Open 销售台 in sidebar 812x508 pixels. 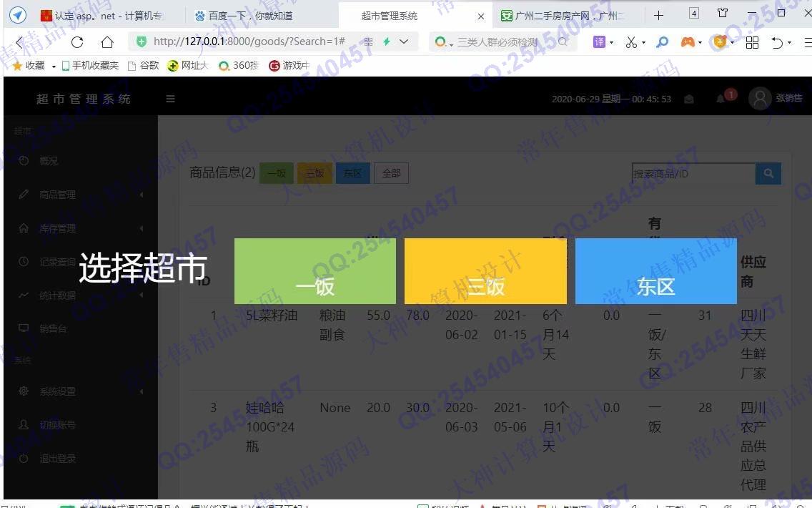click(80, 328)
